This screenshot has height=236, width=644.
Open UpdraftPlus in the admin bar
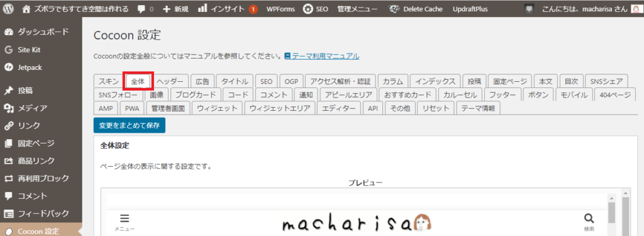[x=470, y=9]
